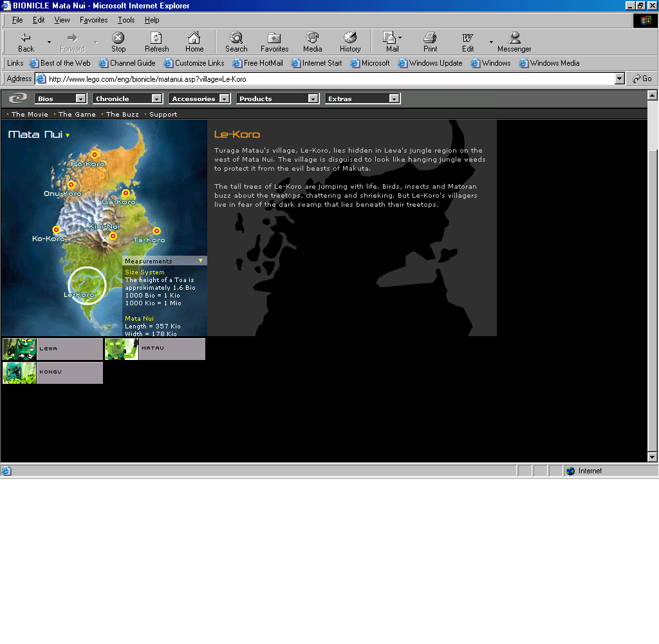Open the Lewa character thumbnail
Viewport: 659px width, 644px height.
click(x=19, y=349)
